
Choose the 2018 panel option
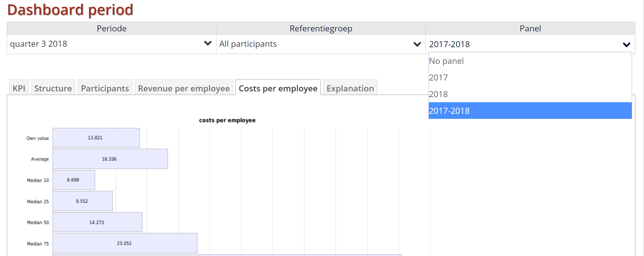click(530, 94)
